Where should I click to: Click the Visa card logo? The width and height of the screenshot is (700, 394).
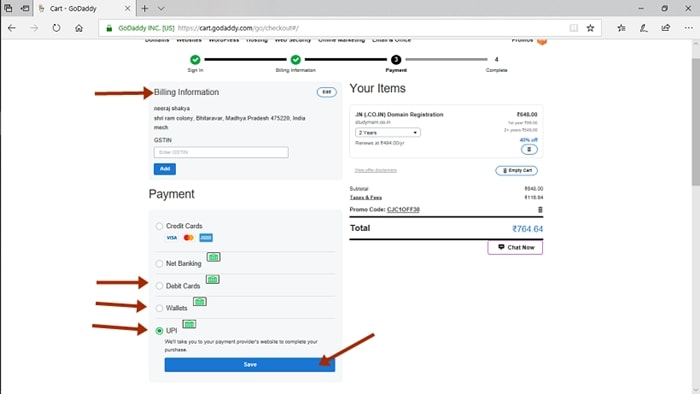[171, 238]
